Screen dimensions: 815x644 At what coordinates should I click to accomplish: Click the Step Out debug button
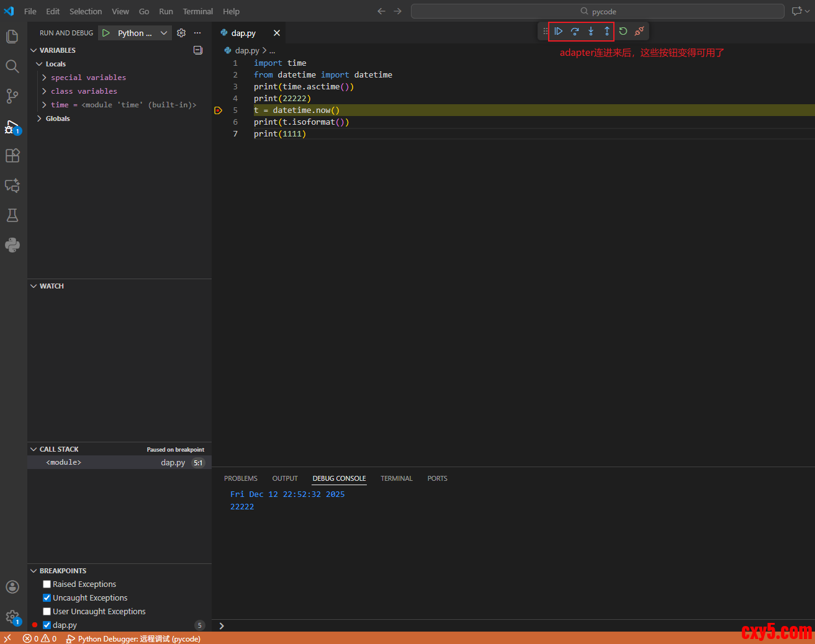(x=606, y=31)
